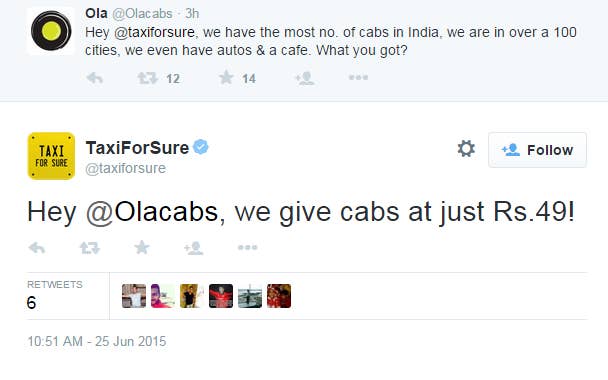Retweet the TaxiForSure tweet
The width and height of the screenshot is (608, 380).
[x=90, y=247]
